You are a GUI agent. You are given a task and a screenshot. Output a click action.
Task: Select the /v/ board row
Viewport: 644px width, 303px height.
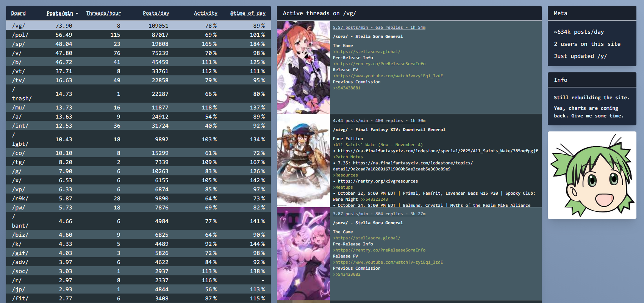138,53
